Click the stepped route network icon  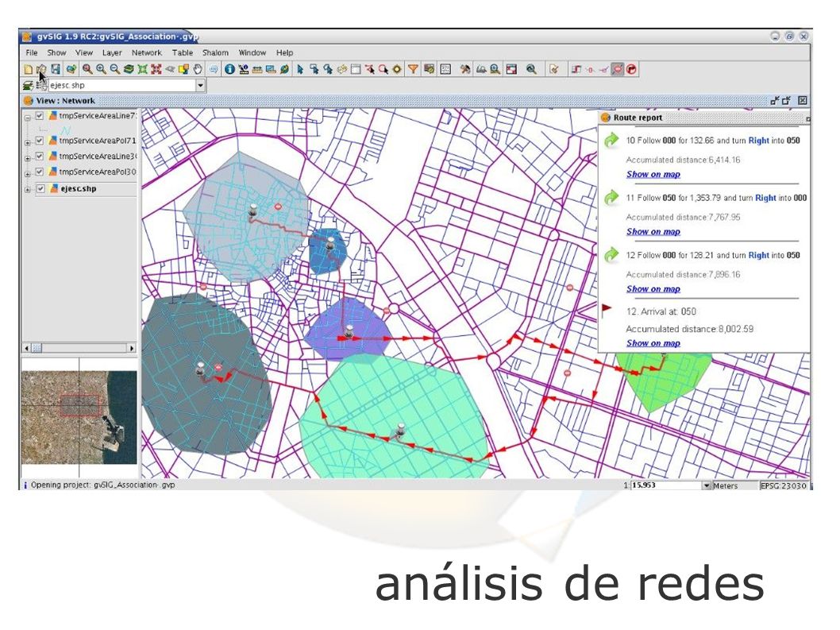coord(576,69)
